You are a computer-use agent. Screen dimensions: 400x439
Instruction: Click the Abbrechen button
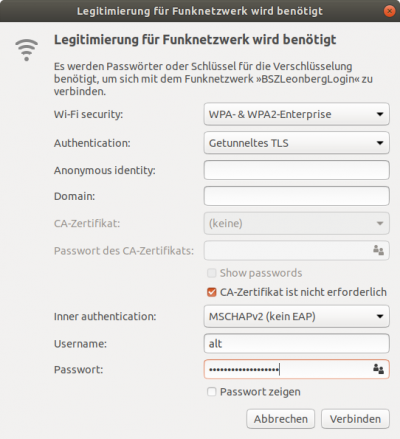point(281,419)
